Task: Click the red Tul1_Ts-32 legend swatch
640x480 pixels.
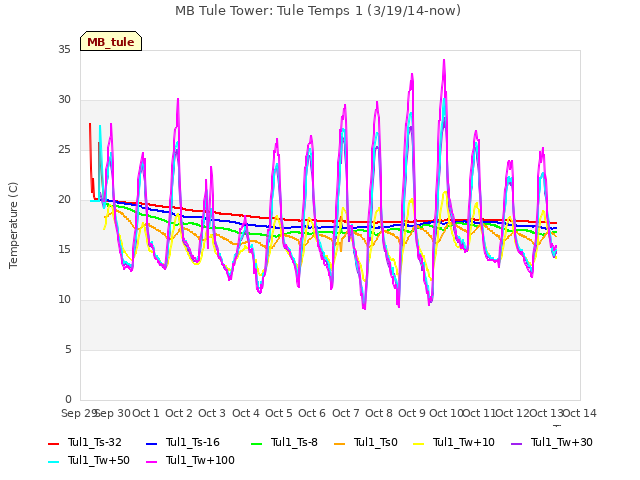Action: tap(54, 443)
